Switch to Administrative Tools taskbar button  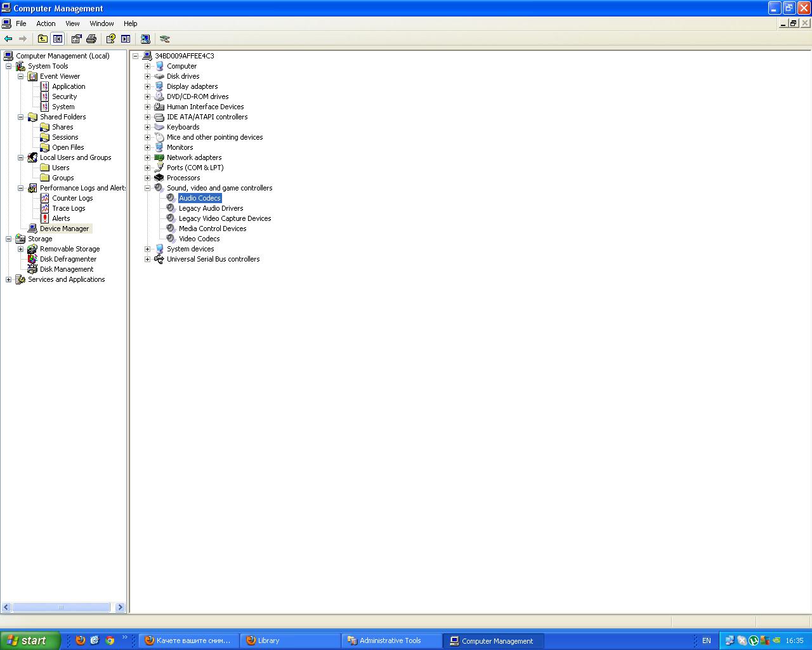pyautogui.click(x=390, y=640)
